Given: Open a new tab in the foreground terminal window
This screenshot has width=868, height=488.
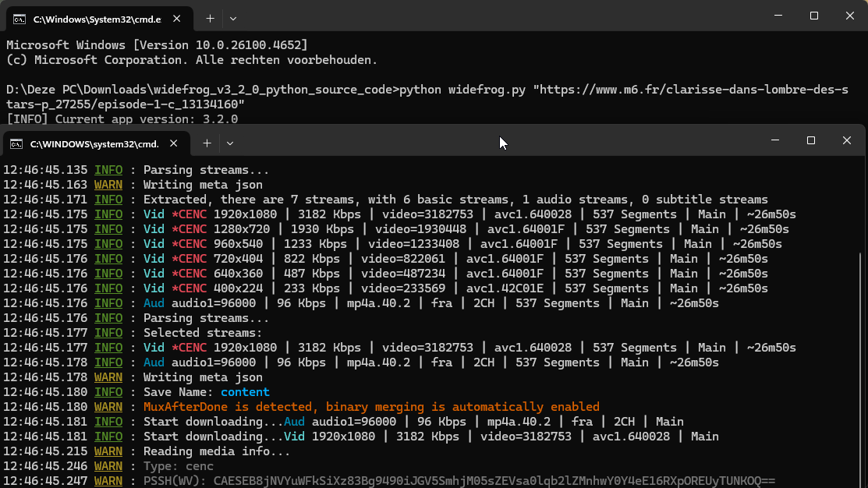Looking at the screenshot, I should [207, 143].
